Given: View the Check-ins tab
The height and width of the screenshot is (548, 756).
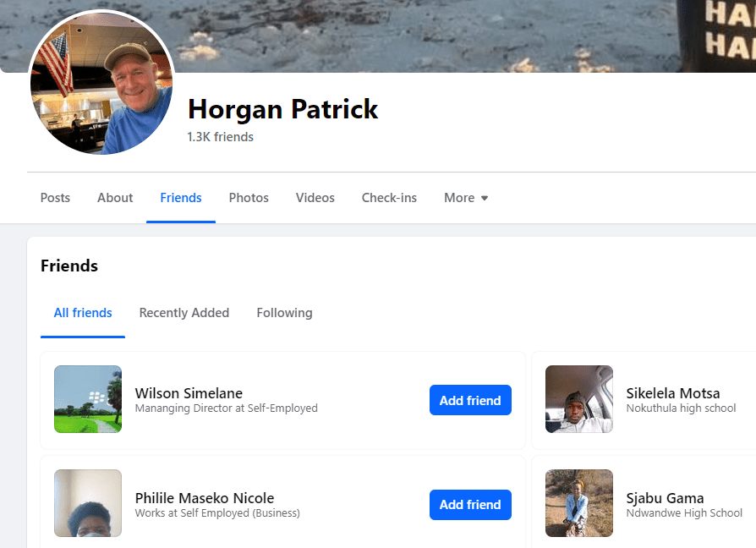Looking at the screenshot, I should (389, 198).
